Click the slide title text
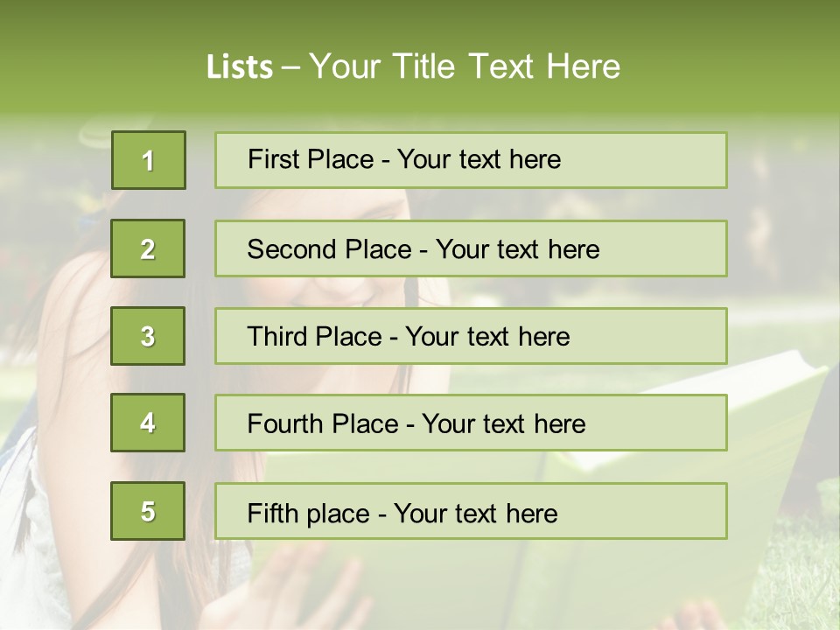 413,66
